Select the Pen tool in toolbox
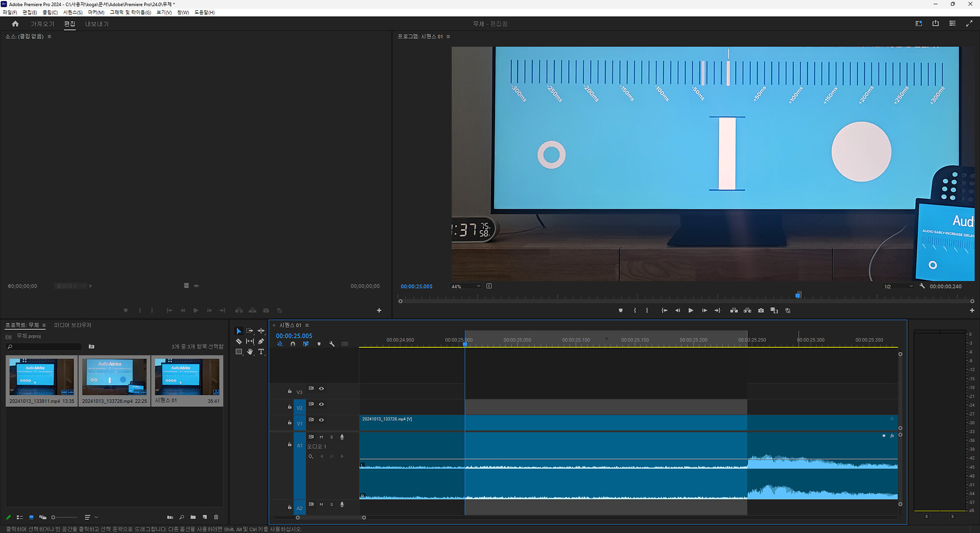980x533 pixels. [261, 342]
